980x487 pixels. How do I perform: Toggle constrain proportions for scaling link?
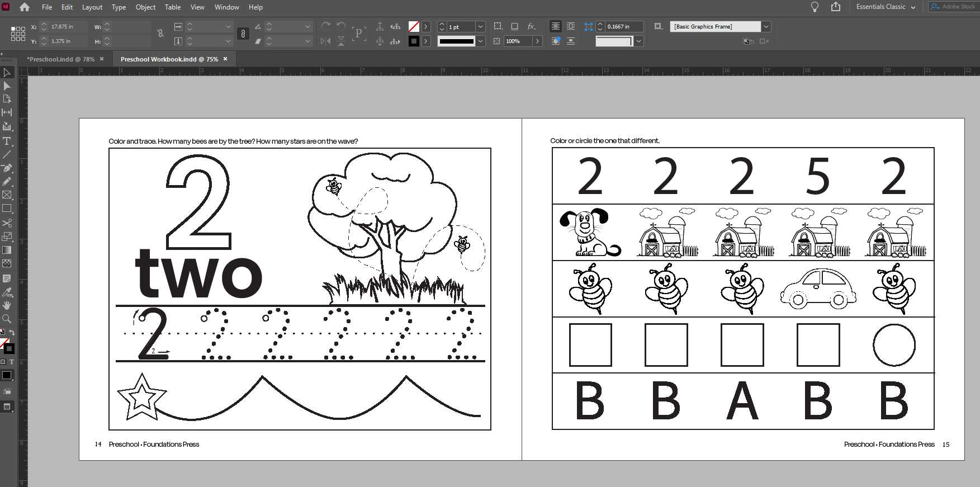(x=243, y=34)
